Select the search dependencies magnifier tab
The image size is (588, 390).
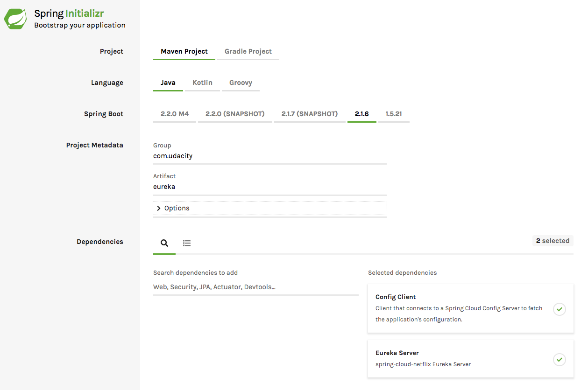[x=164, y=243]
